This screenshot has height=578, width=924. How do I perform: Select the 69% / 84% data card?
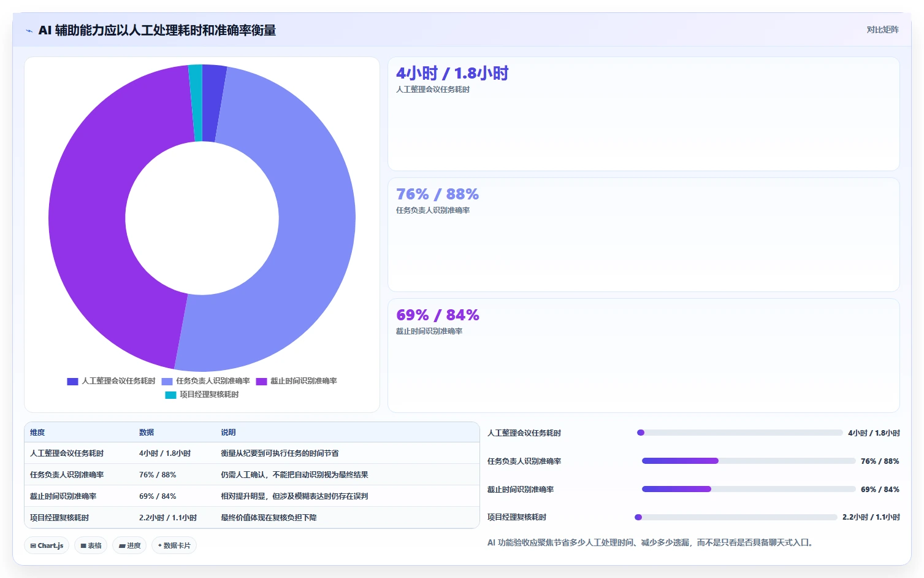pyautogui.click(x=644, y=356)
